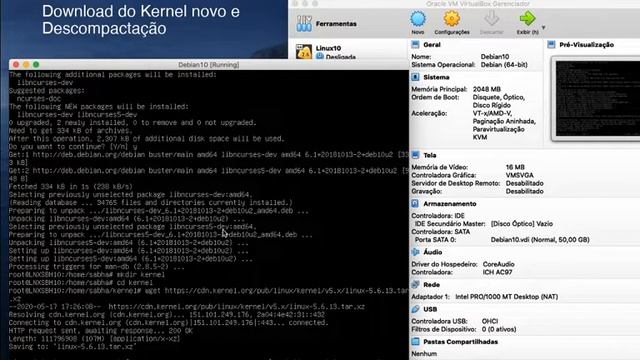Open the Armazenamento section heading
640x360 pixels.
click(450, 204)
